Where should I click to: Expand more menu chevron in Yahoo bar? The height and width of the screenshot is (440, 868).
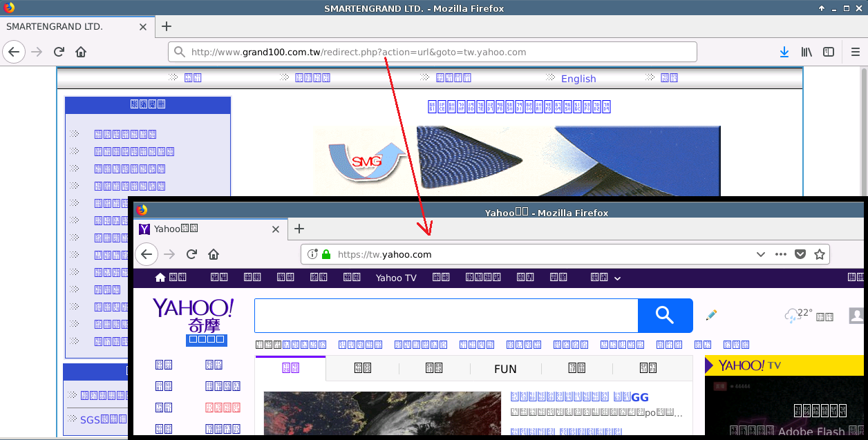(x=617, y=278)
